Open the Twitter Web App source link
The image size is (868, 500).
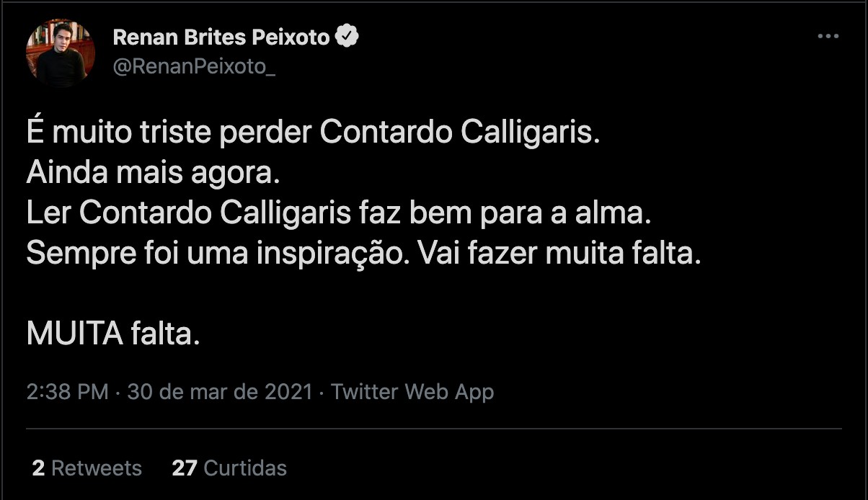pos(412,392)
